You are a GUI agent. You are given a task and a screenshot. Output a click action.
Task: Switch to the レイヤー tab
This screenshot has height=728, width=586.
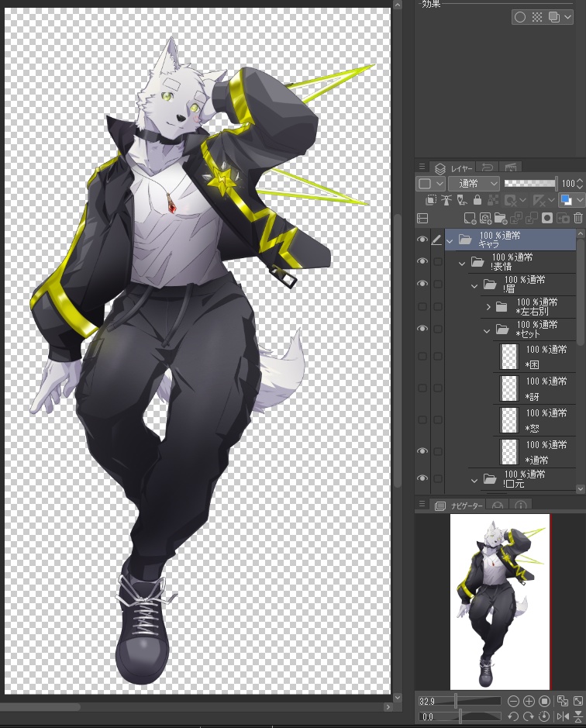coord(454,168)
